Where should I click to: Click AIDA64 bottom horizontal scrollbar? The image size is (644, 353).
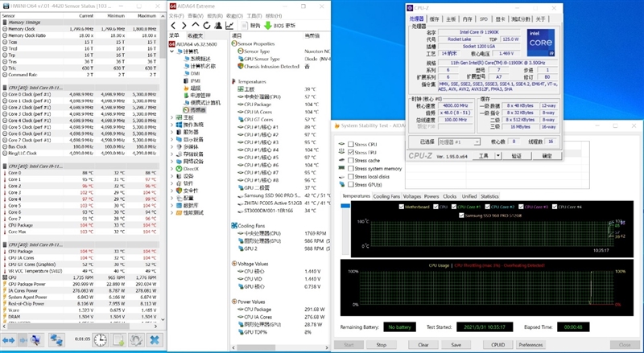click(x=281, y=347)
